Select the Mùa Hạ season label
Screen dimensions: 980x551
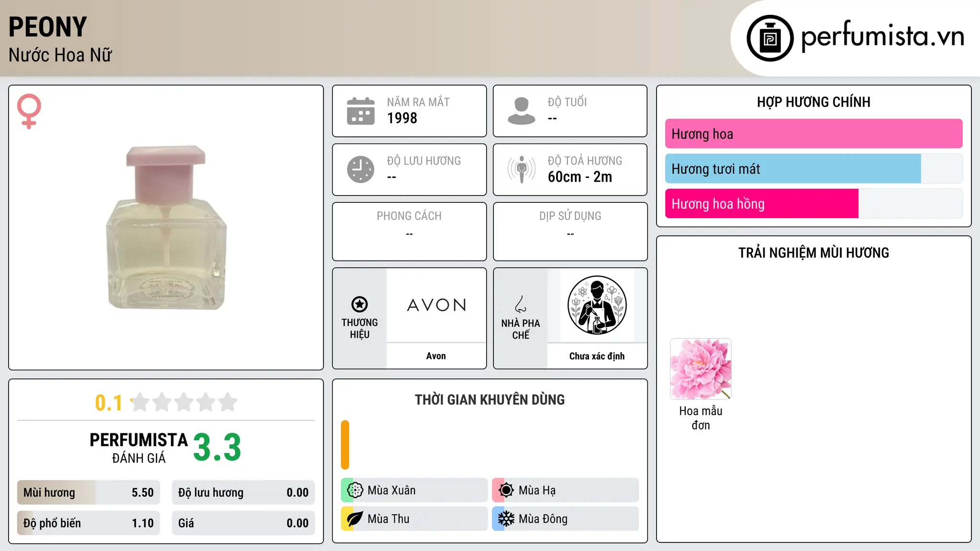[537, 490]
